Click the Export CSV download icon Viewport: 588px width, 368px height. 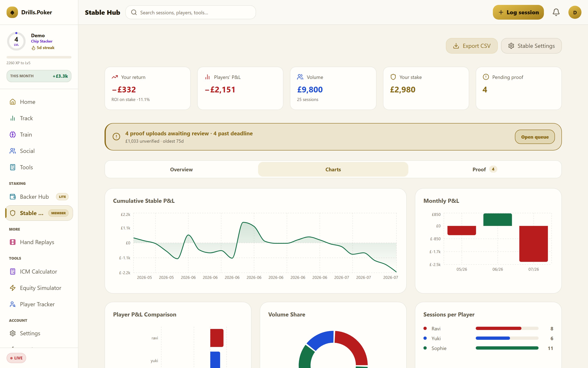click(456, 46)
